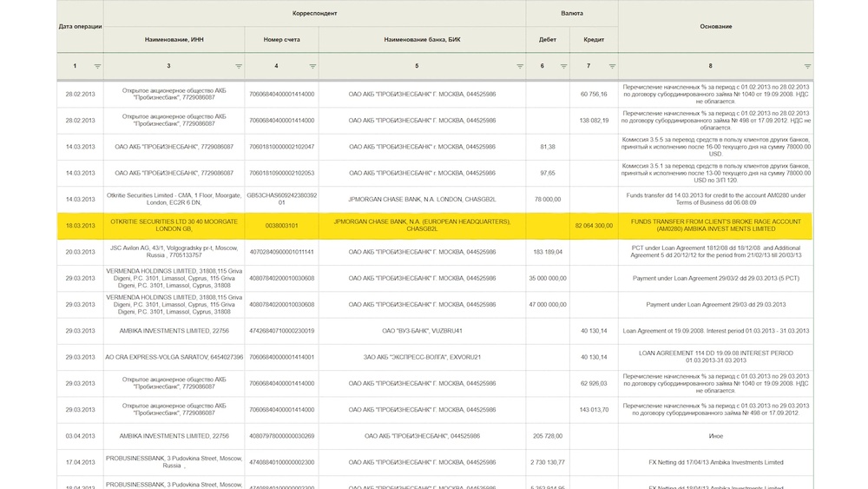Open filter for date column 1

pyautogui.click(x=97, y=66)
